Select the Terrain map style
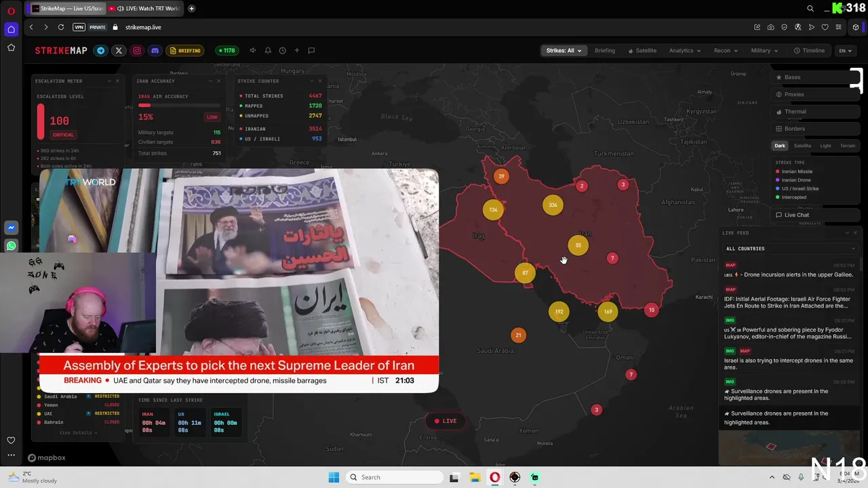The height and width of the screenshot is (488, 868). point(848,146)
